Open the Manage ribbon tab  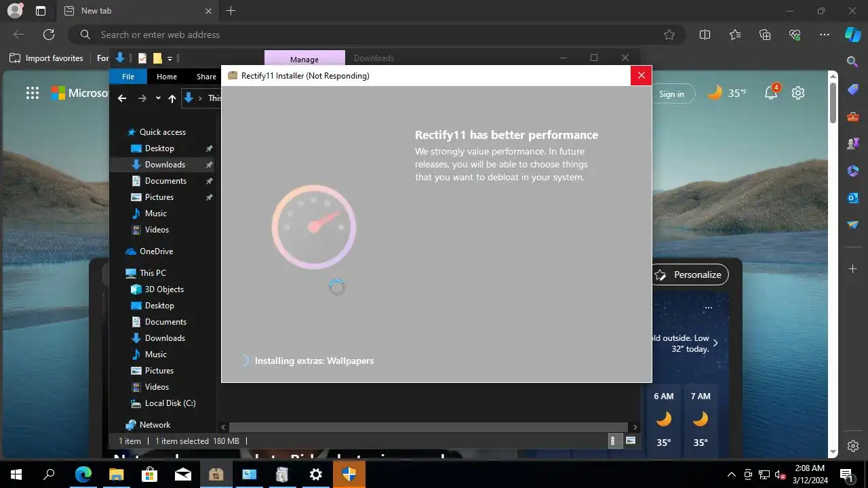(x=304, y=59)
